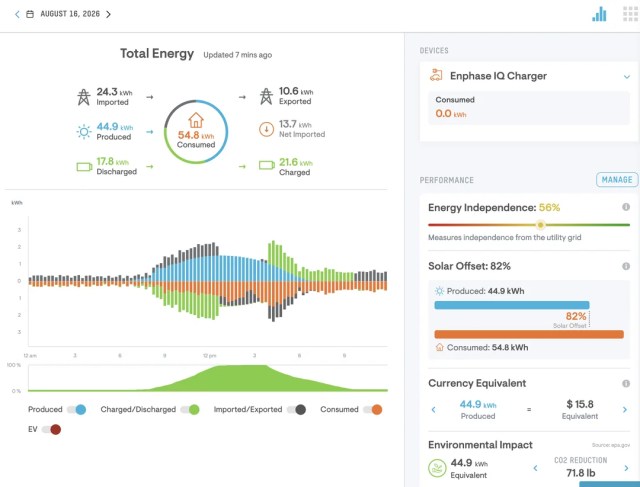
Task: Collapse the Enphase IQ Charger device card
Action: [x=627, y=76]
